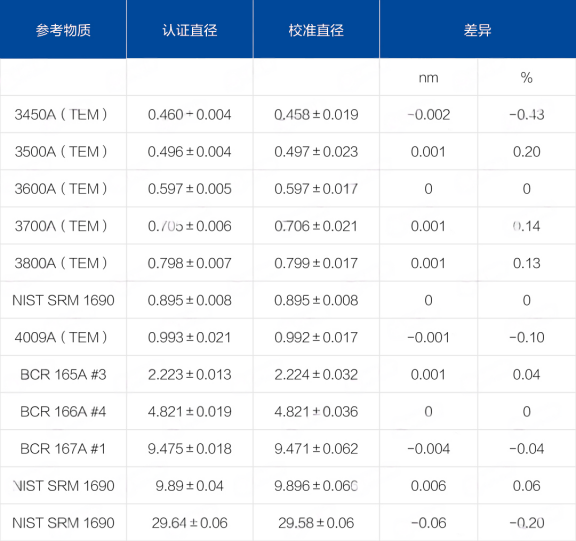This screenshot has height=541, width=576.
Task: Select the 0.04 percent cell in BCR 165A row
Action: (x=526, y=374)
